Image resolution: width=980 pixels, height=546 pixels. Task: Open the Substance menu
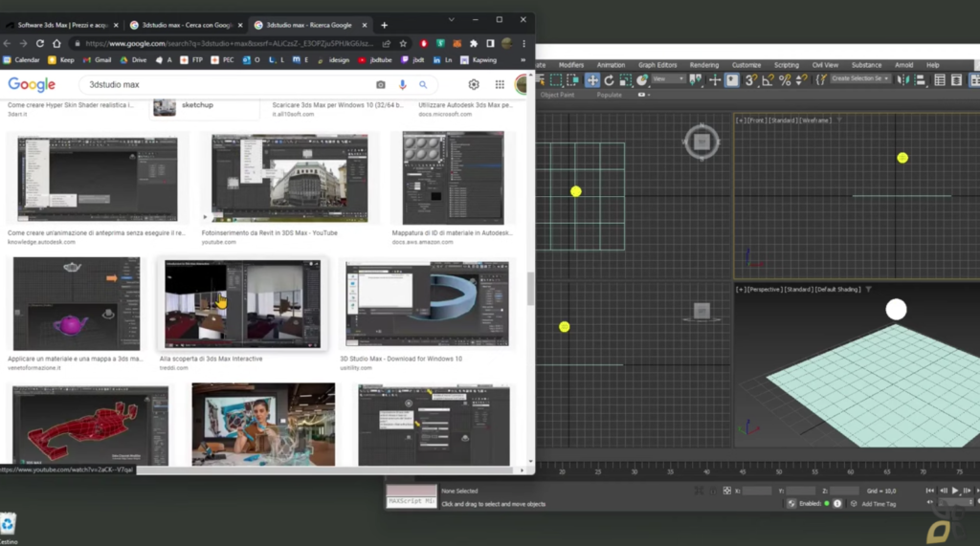[866, 65]
